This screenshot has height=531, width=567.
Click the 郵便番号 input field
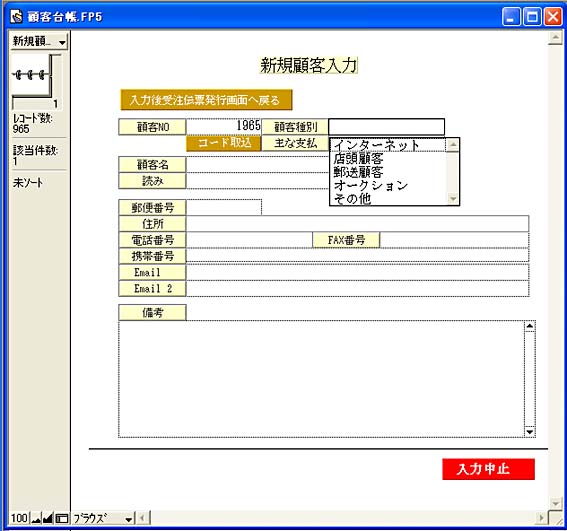pyautogui.click(x=224, y=207)
